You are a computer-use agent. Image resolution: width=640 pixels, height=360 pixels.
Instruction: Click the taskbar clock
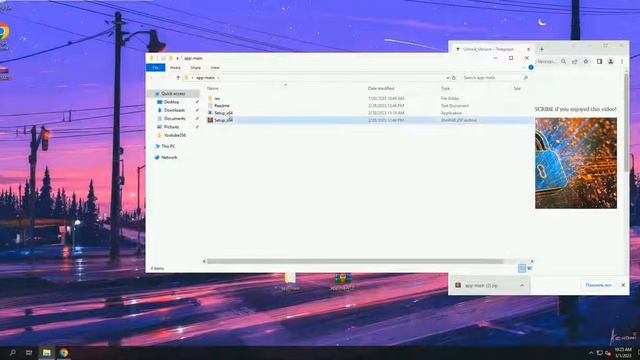pos(623,353)
